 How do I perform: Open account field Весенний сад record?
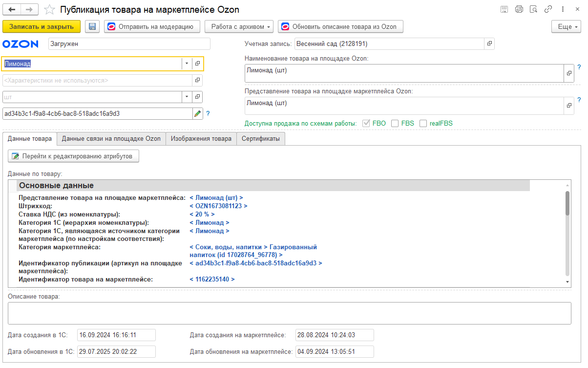pos(489,44)
